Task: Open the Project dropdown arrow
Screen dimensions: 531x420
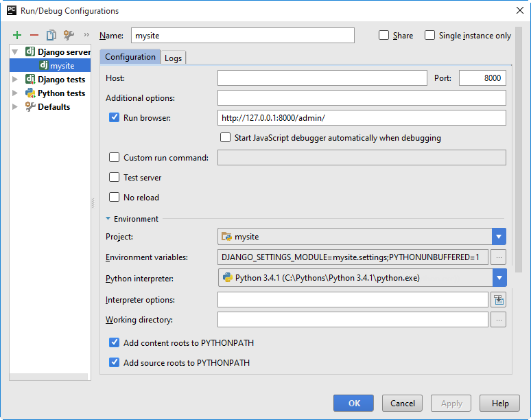Action: tap(499, 236)
